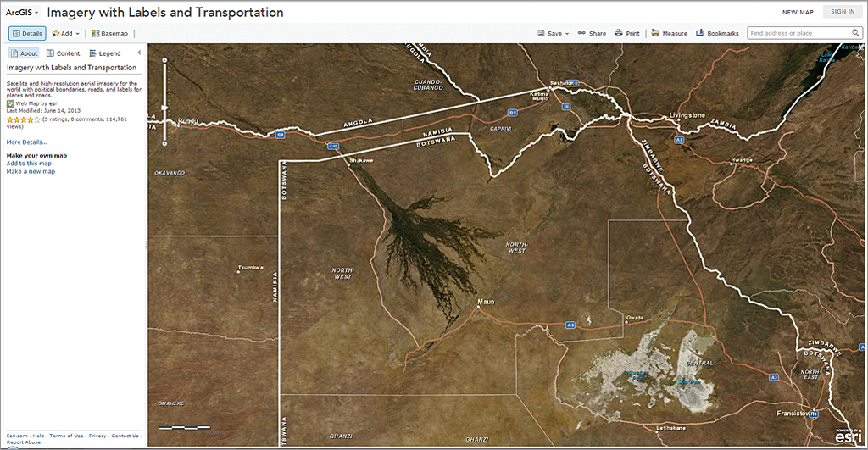Click the Maun label on the map
Image resolution: width=868 pixels, height=450 pixels.
486,302
